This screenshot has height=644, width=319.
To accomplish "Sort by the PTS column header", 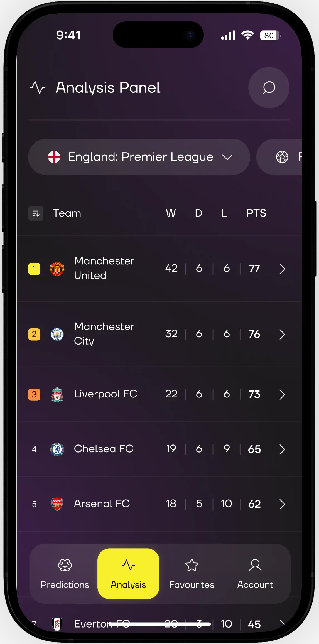I will pyautogui.click(x=256, y=213).
